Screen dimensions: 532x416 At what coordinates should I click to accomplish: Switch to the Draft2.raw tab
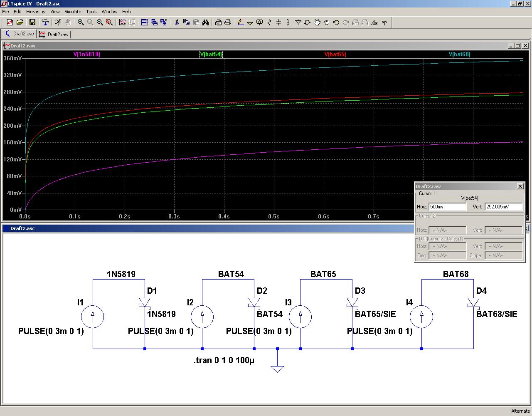(x=54, y=34)
